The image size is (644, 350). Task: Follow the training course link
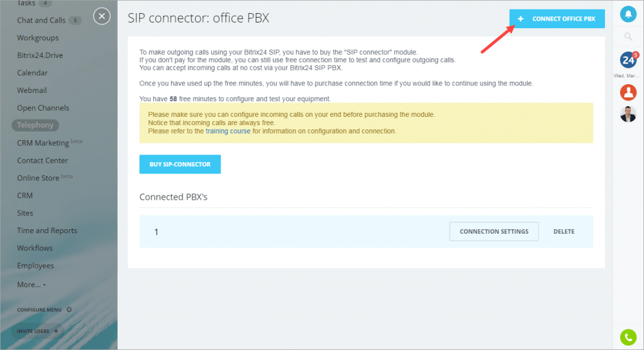click(228, 131)
